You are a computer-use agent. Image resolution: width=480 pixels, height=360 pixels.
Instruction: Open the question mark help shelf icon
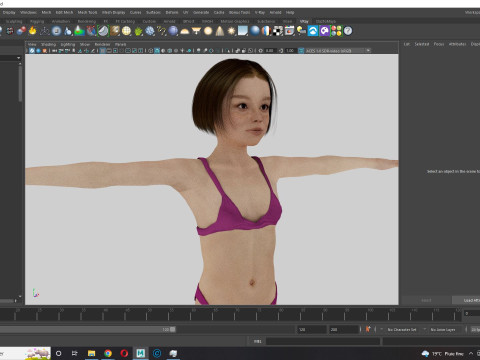(x=348, y=31)
